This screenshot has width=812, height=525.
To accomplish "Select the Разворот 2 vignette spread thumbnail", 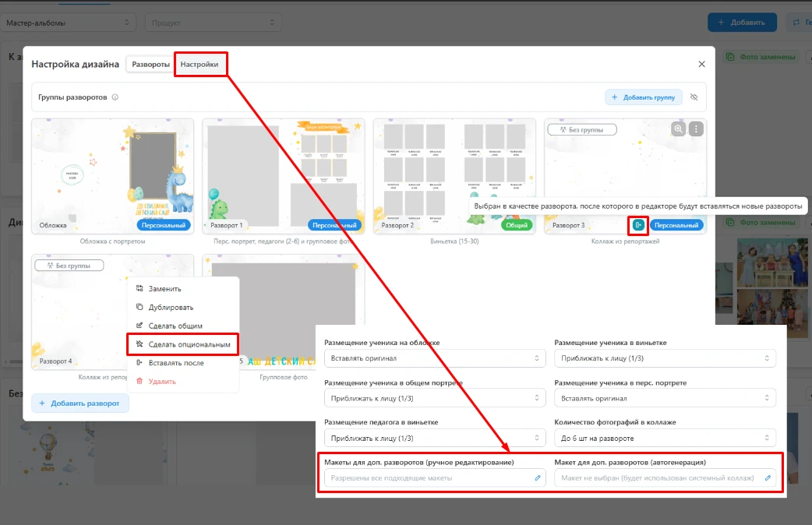I will coord(454,176).
